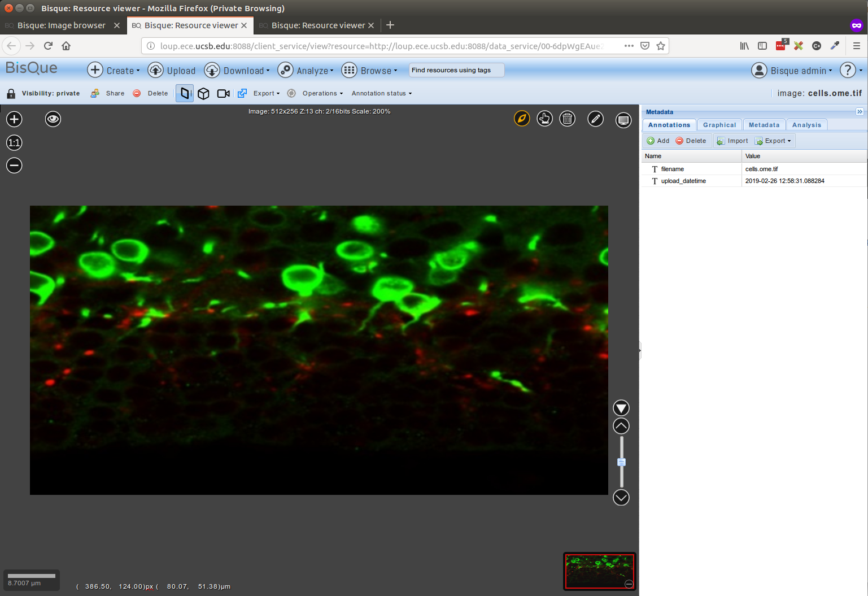Screen dimensions: 868x596
Task: Click the trash delete annotations icon
Action: point(567,119)
